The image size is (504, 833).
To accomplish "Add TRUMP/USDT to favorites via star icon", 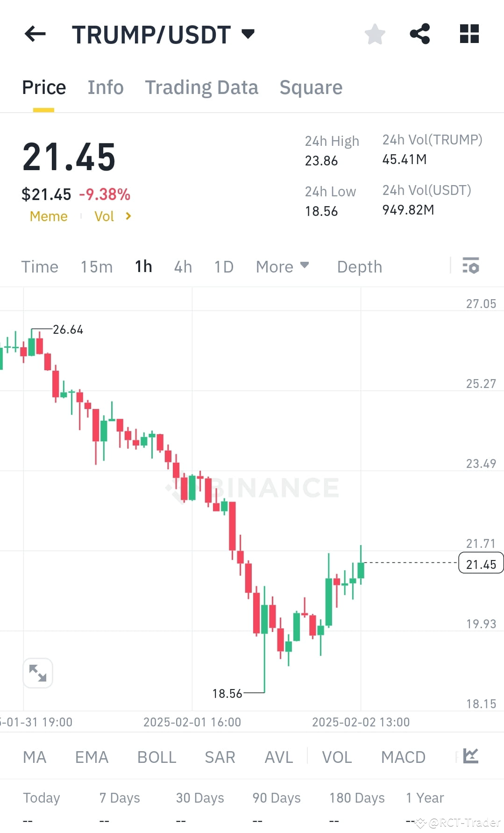I will [x=375, y=33].
